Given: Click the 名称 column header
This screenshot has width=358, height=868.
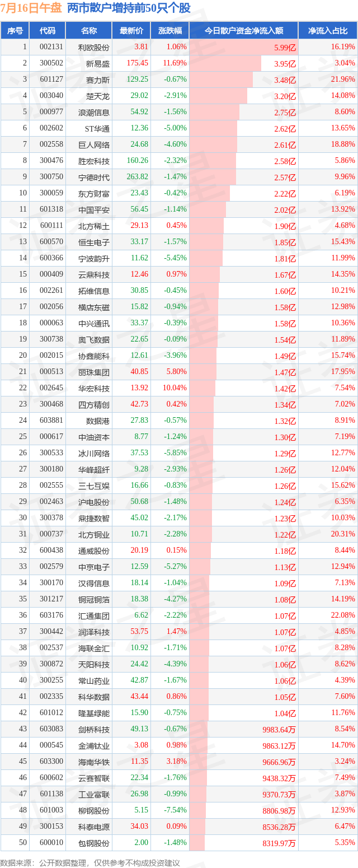Looking at the screenshot, I should [88, 31].
